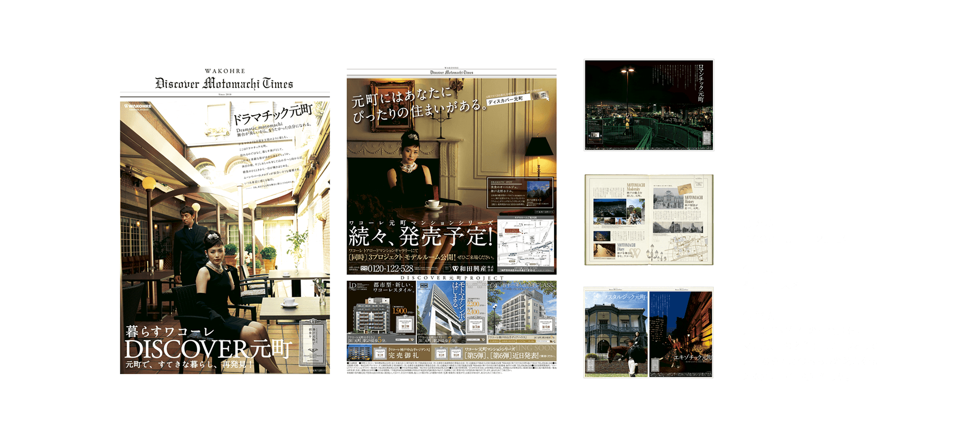Click the free-dial icon beside 0120-122-528
Image resolution: width=980 pixels, height=441 pixels.
[x=363, y=269]
